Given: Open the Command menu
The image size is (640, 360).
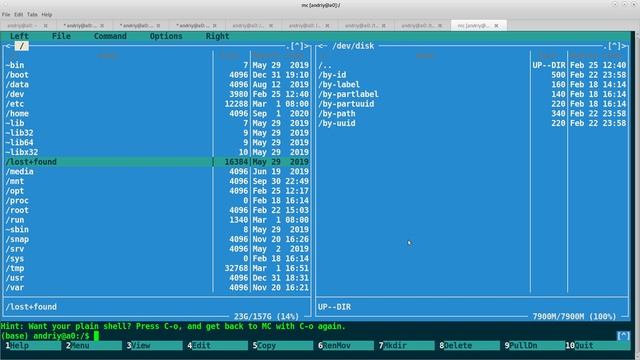Looking at the screenshot, I should click(x=110, y=36).
